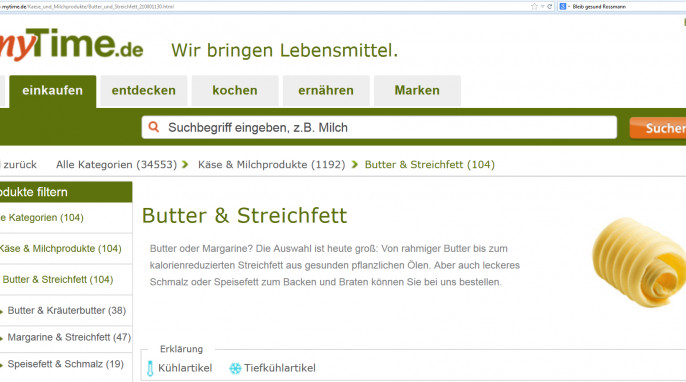
Task: Click Butter & Streichfett (104) breadcrumb
Action: point(430,165)
